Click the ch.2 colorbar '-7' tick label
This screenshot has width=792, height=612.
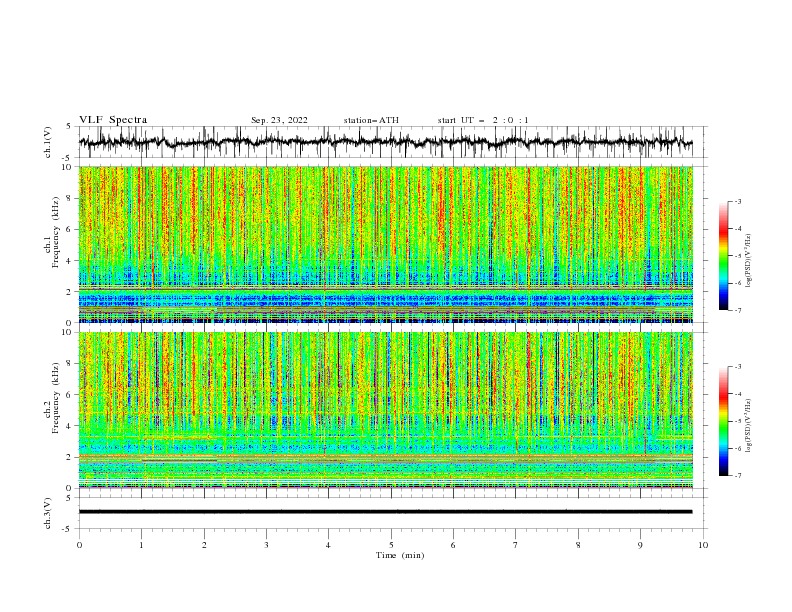pos(737,475)
